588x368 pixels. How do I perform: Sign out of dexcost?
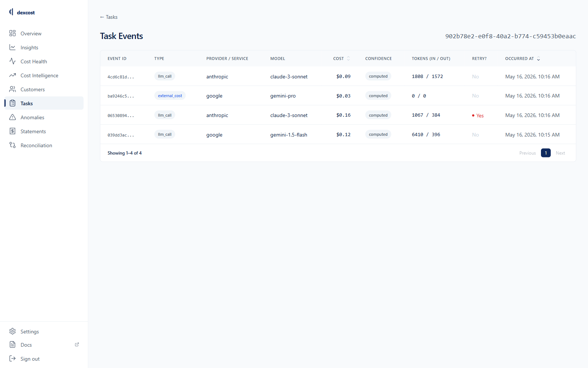44,359
